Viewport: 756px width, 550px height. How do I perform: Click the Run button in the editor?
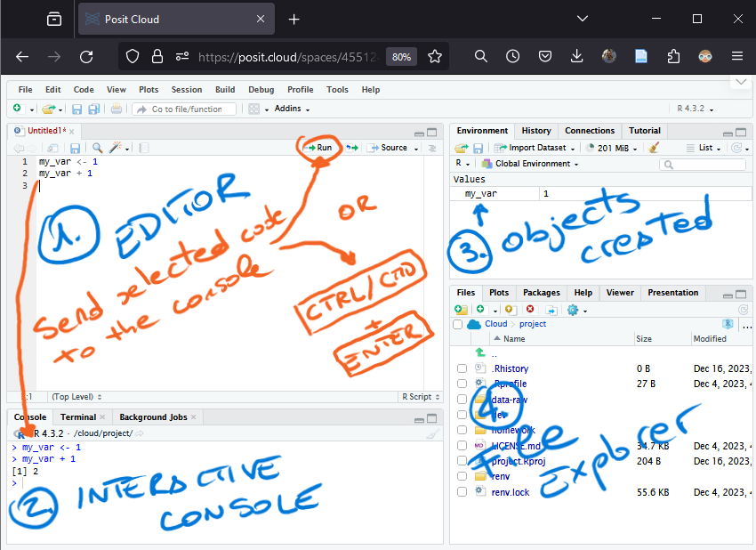pos(319,148)
